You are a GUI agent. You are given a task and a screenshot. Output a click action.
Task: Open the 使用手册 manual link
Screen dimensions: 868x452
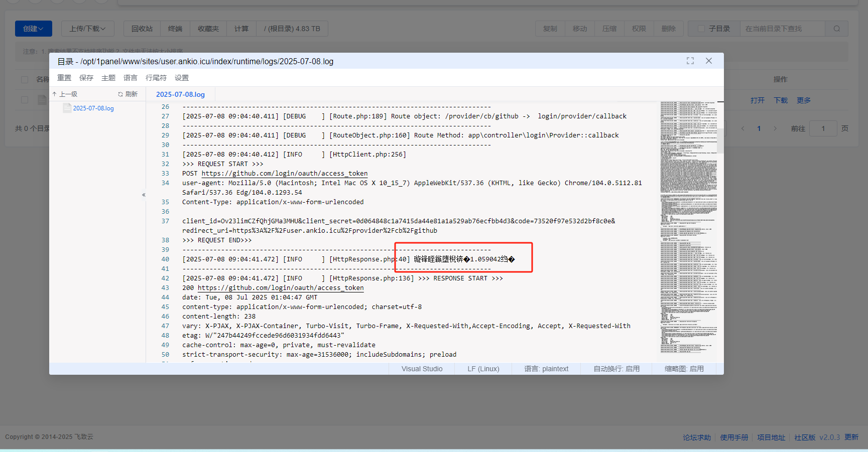pos(734,437)
